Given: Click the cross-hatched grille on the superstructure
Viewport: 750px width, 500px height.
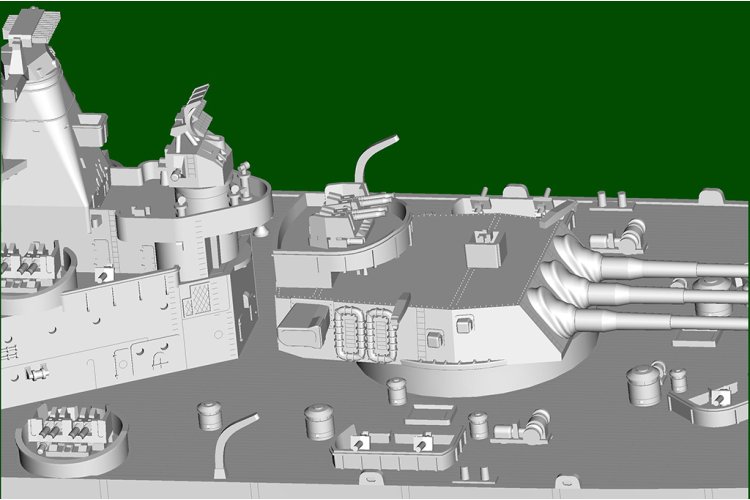Looking at the screenshot, I should coord(200,297).
